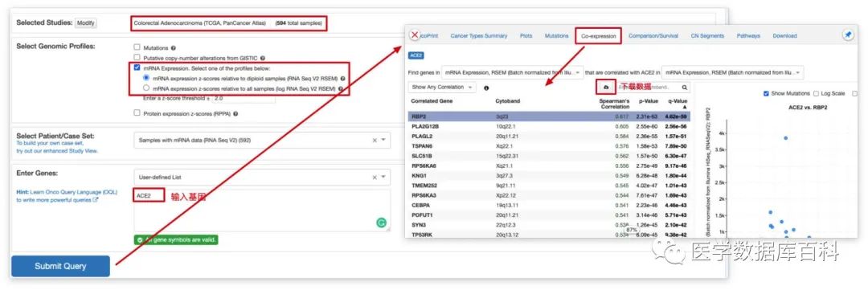Select CEBPA gene row

click(549, 205)
